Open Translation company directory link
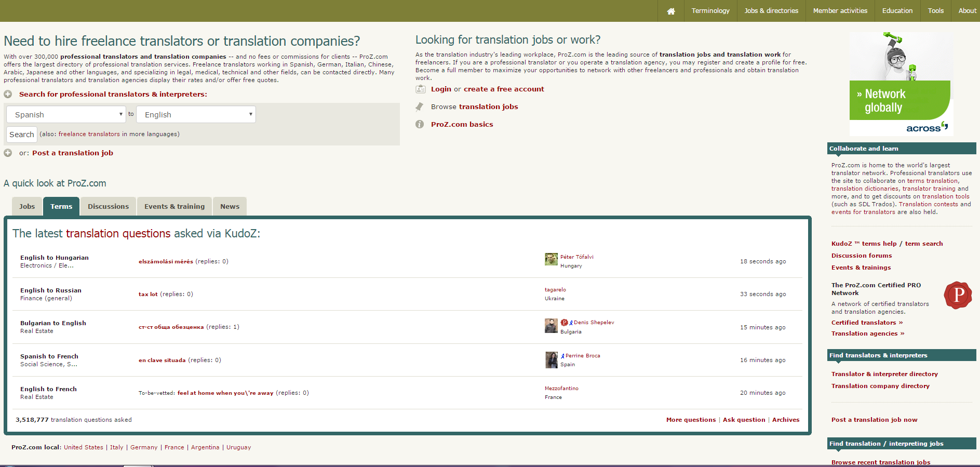This screenshot has height=467, width=980. (880, 386)
